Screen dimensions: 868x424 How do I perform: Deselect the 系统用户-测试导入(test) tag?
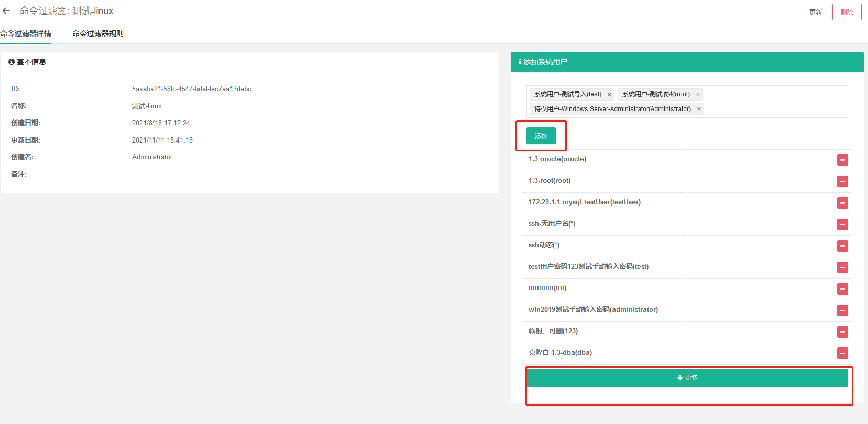(x=609, y=95)
